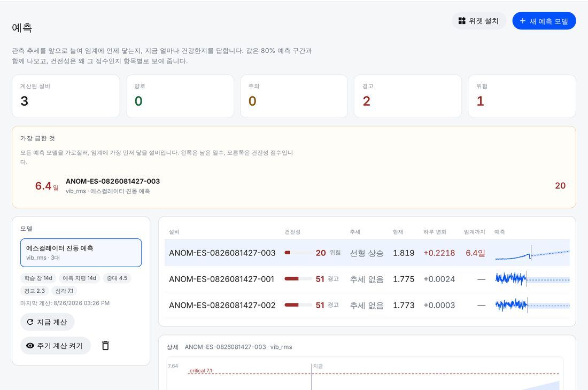Viewport: 588px width, 390px height.
Task: Click the 마지막 계산 timestamp
Action: [65, 303]
